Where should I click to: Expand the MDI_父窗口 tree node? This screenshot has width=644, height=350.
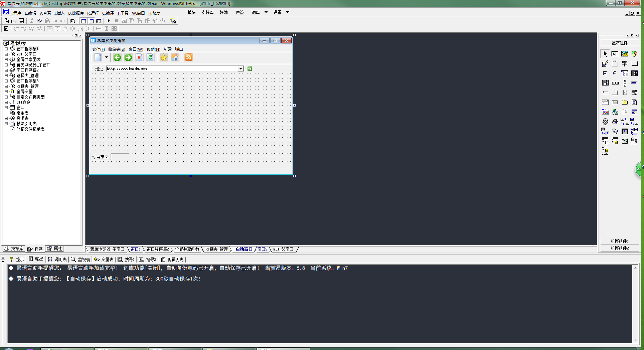coord(6,54)
